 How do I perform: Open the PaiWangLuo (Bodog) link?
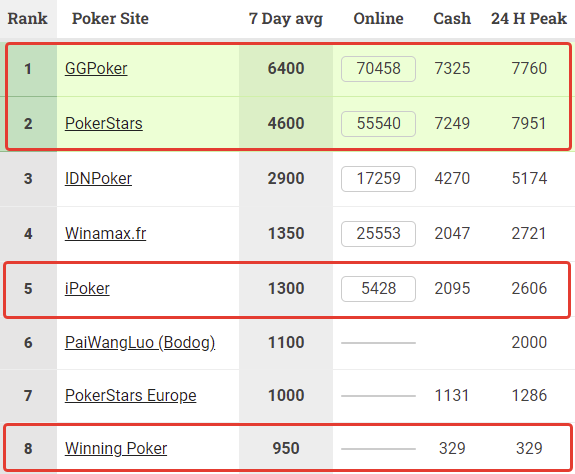click(x=140, y=343)
